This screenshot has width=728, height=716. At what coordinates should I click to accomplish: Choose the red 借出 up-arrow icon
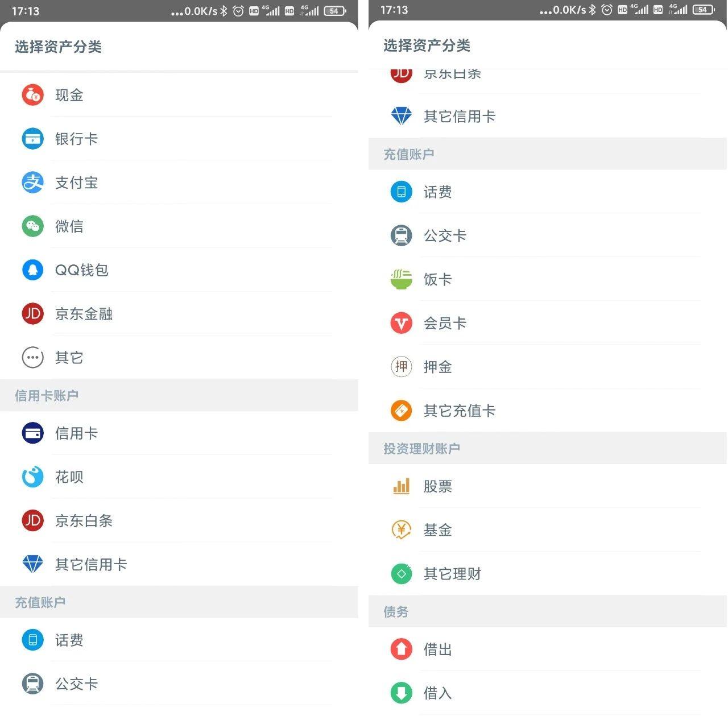click(402, 649)
